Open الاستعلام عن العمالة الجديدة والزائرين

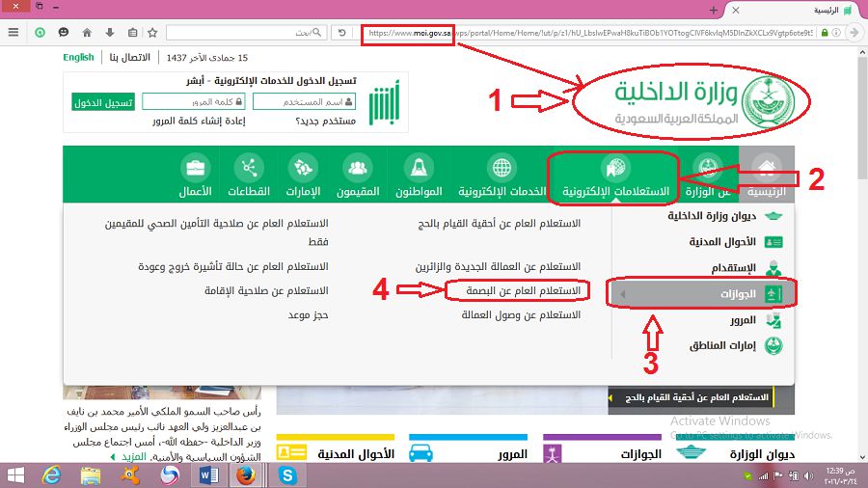498,267
